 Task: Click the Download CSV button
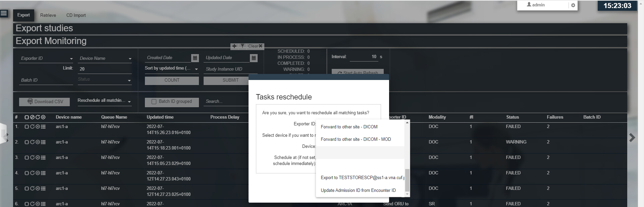tap(44, 102)
